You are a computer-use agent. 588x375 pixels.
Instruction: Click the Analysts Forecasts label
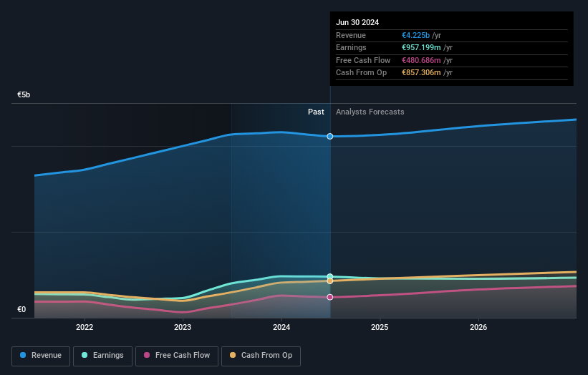pos(370,112)
